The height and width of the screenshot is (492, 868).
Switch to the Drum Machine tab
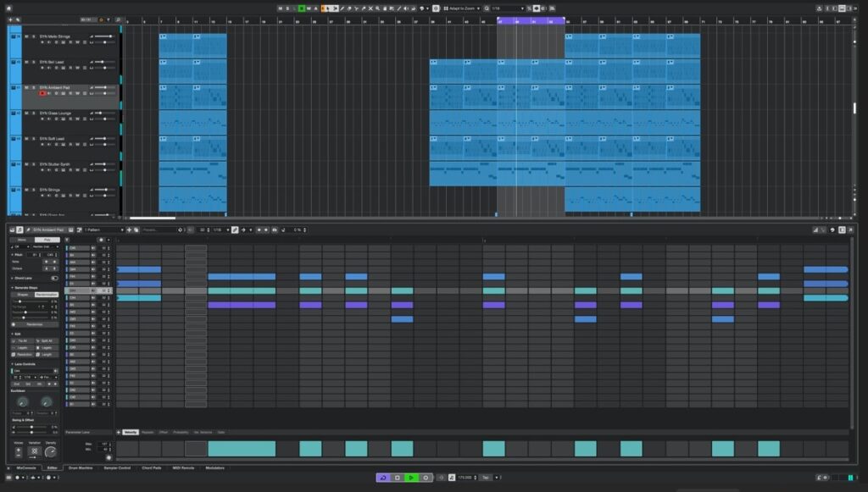(79, 467)
